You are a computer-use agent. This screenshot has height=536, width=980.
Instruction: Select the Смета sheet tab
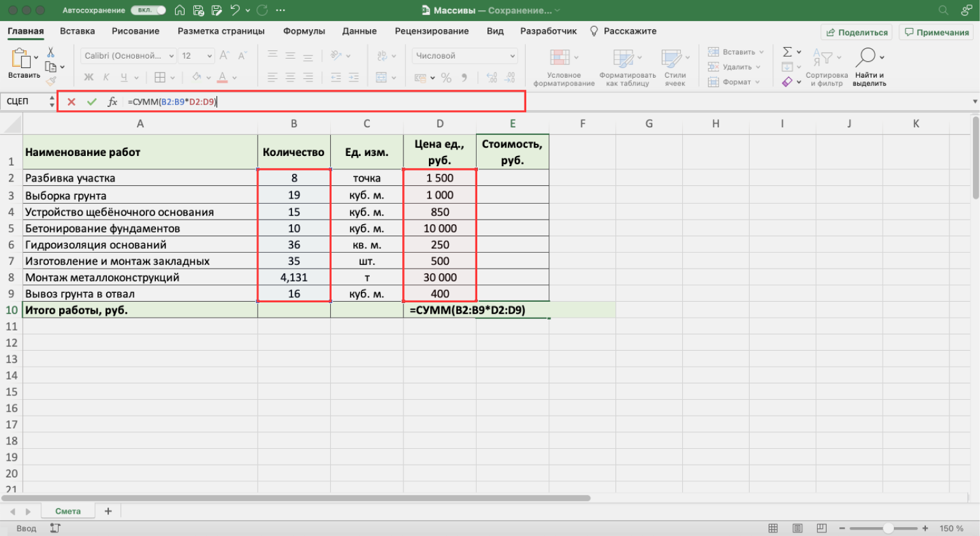[68, 511]
